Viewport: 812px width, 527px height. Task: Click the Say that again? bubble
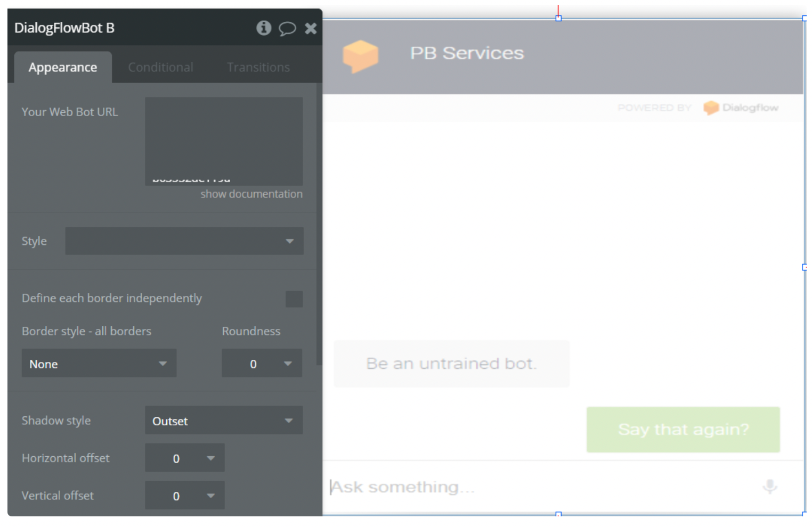pyautogui.click(x=683, y=430)
